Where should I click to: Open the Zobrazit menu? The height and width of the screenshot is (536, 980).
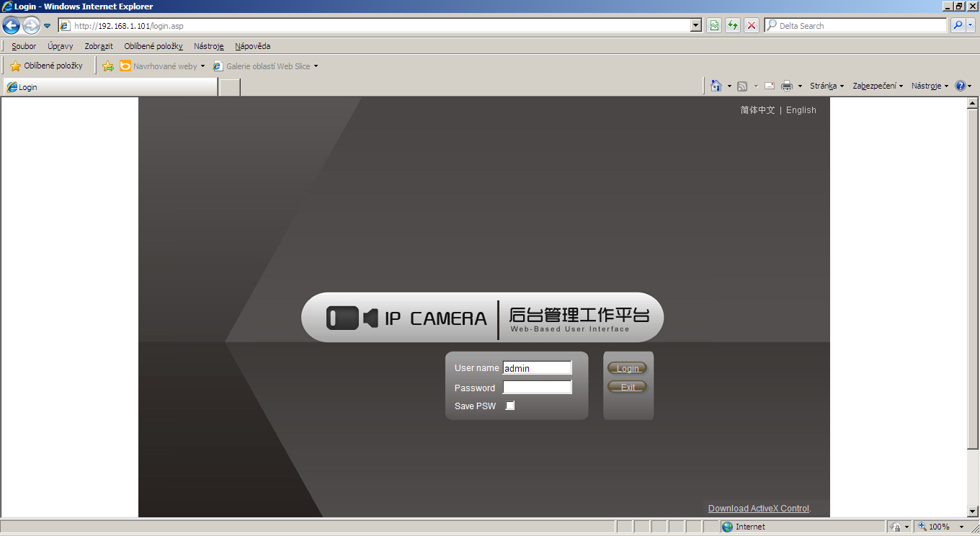(x=99, y=46)
